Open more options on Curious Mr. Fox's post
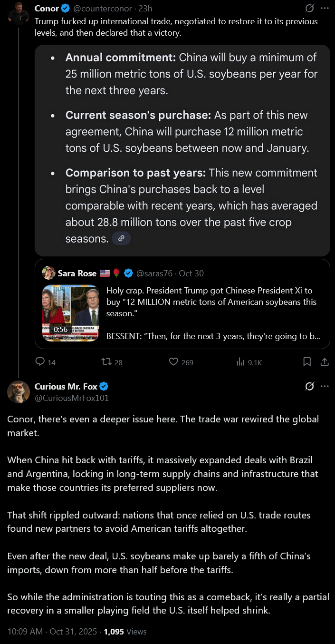 (325, 387)
